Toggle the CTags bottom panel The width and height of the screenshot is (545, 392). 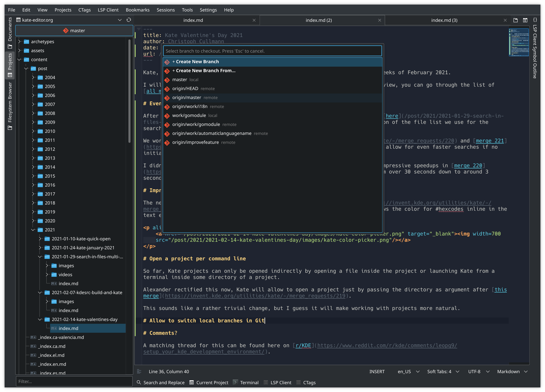tap(306, 382)
